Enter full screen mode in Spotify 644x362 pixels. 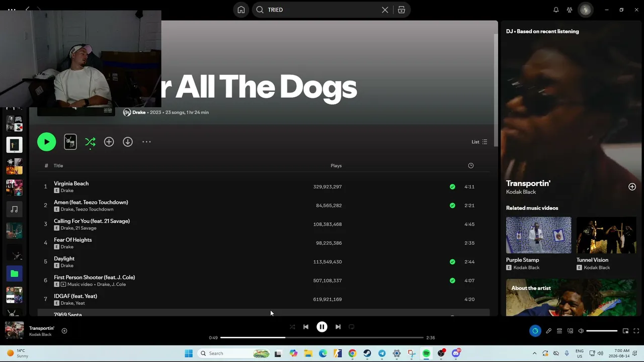tap(636, 331)
